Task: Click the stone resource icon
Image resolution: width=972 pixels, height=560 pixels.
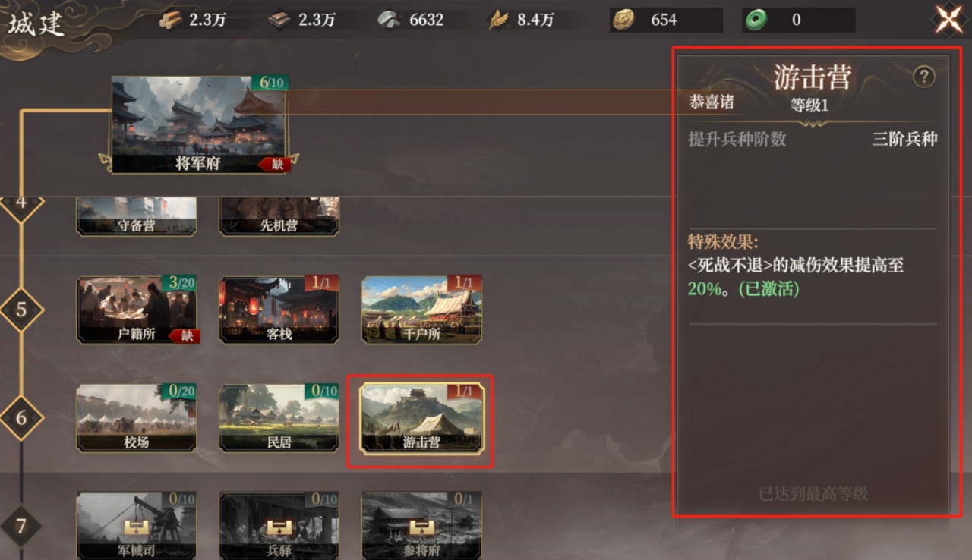Action: [x=390, y=20]
